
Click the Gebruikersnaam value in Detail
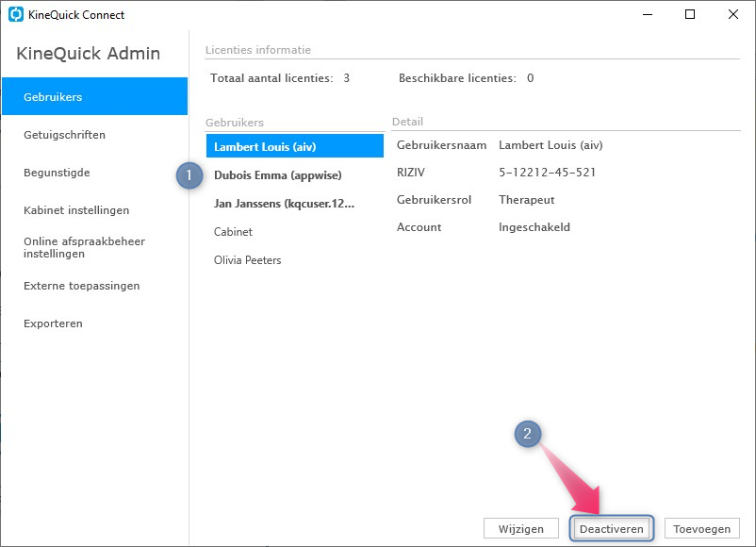[551, 145]
